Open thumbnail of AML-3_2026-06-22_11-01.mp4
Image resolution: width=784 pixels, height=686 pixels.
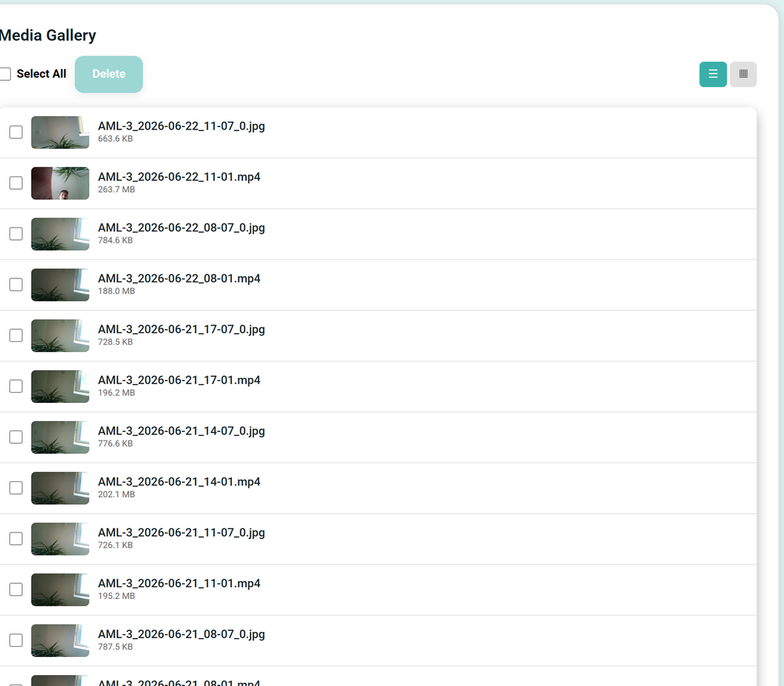coord(60,183)
